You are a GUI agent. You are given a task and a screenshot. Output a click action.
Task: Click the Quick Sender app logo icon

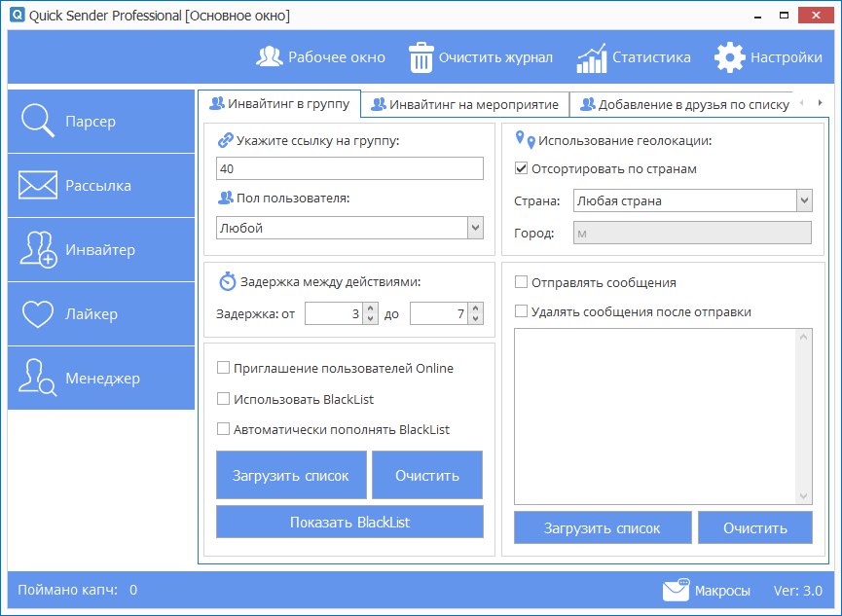pyautogui.click(x=18, y=15)
